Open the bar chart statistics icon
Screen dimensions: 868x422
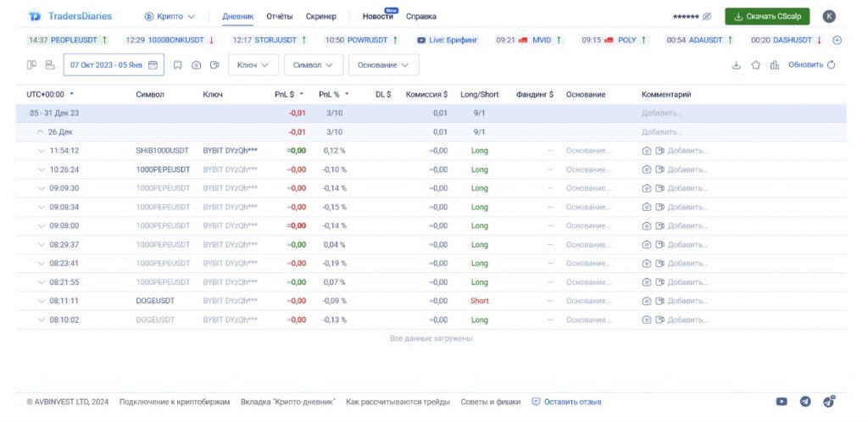pos(774,64)
